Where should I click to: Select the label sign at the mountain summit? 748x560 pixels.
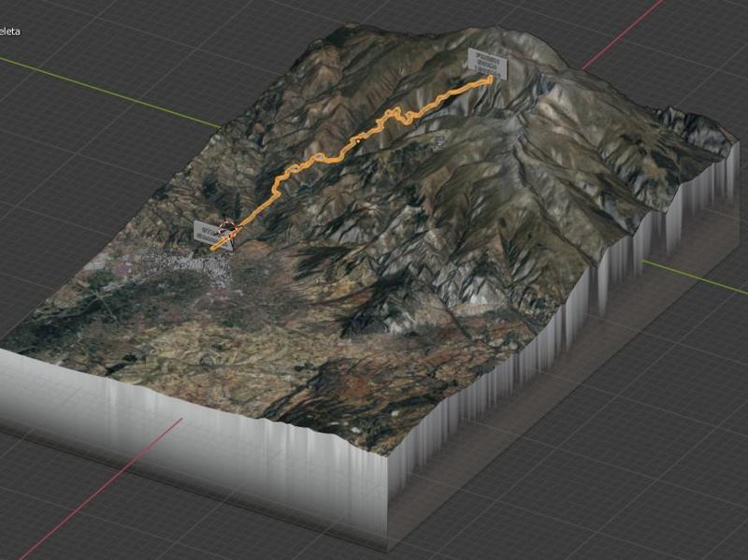point(487,64)
